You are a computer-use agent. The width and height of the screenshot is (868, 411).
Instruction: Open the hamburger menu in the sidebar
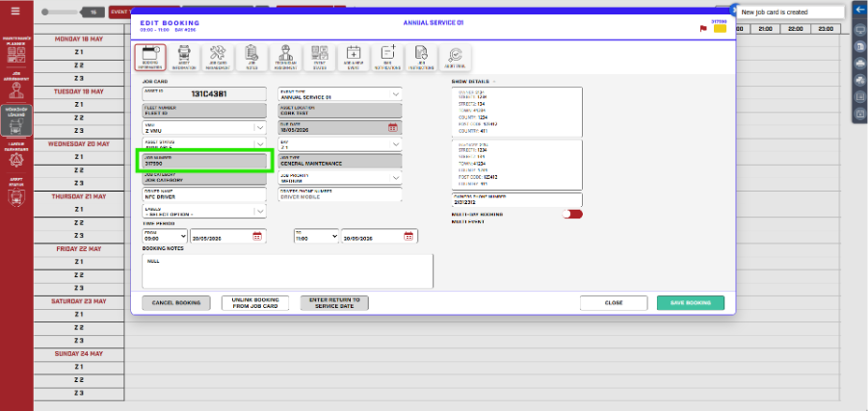(15, 11)
